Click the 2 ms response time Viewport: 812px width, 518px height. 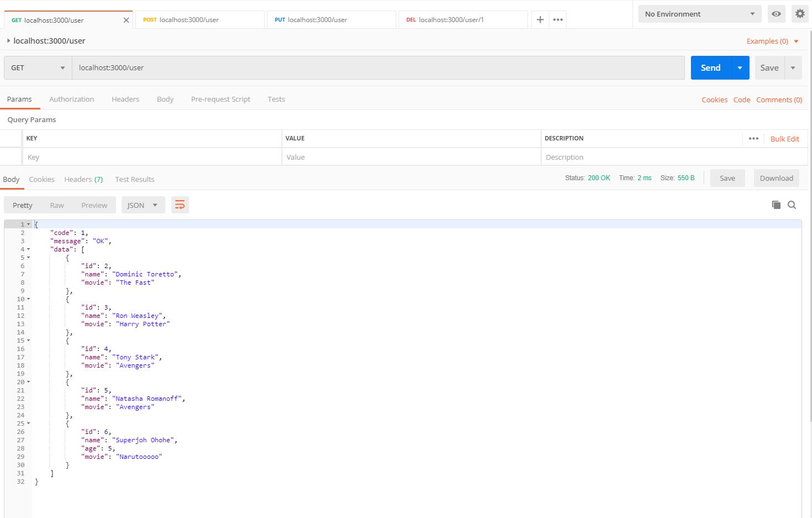coord(645,178)
